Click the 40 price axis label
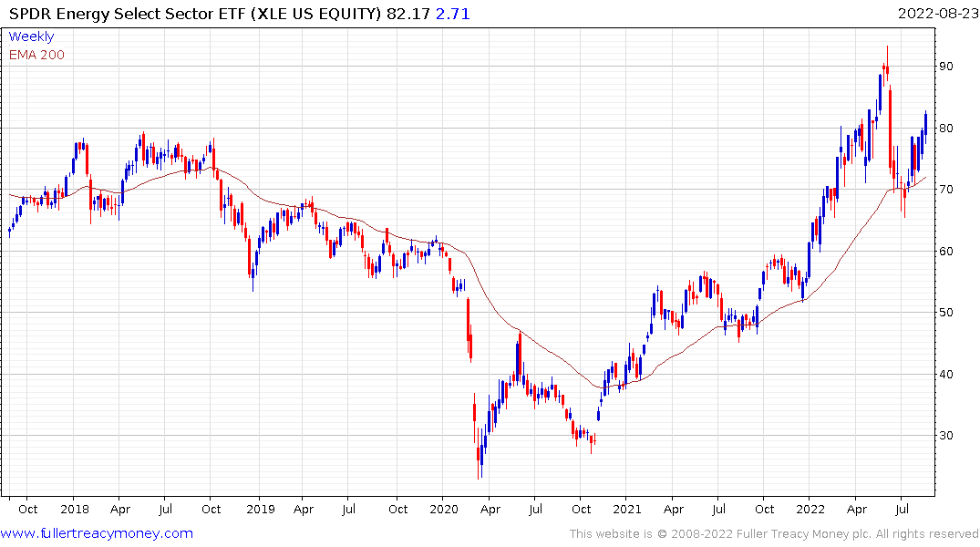 [x=945, y=375]
